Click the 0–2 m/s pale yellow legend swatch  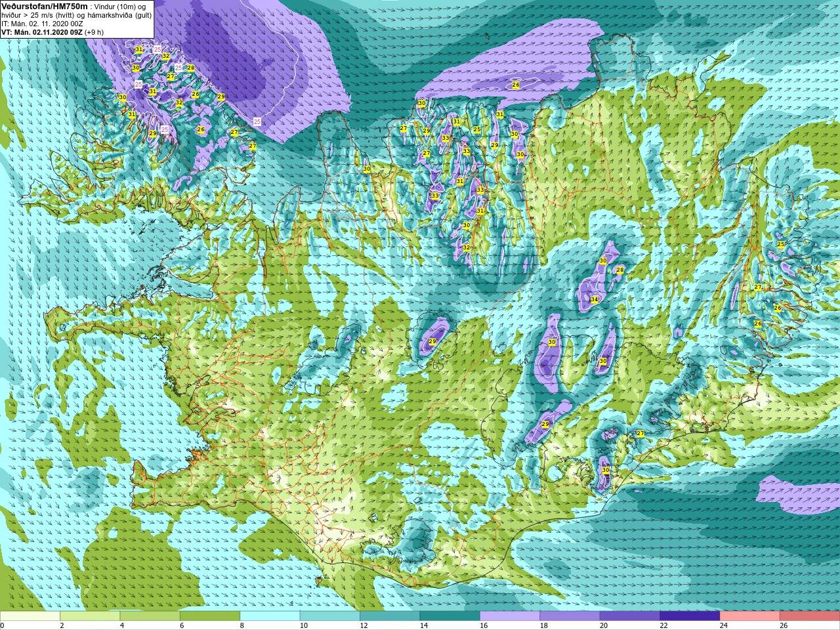(30, 616)
